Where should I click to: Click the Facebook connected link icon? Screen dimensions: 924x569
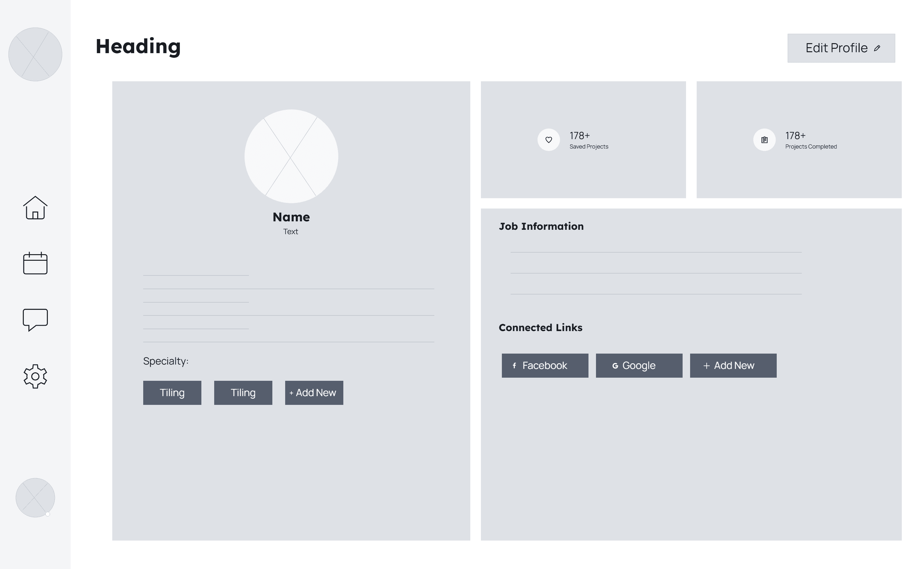515,366
